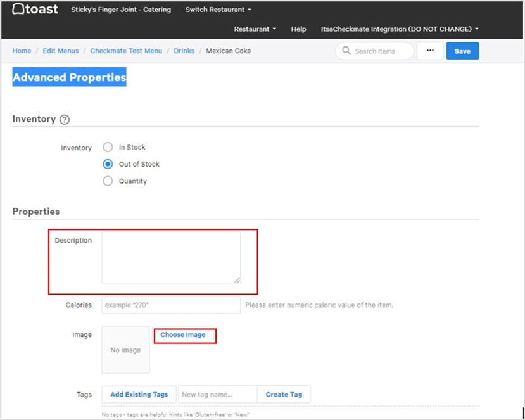Click the Create Tag button
525x420 pixels.
(284, 395)
